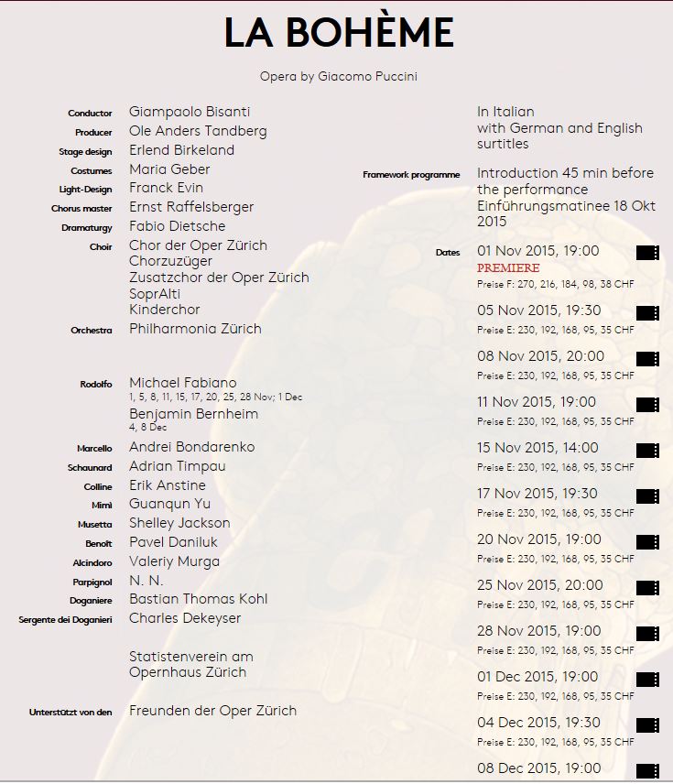Buy tickets for 11 Nov 2015 performance
The height and width of the screenshot is (784, 673).
[x=647, y=404]
